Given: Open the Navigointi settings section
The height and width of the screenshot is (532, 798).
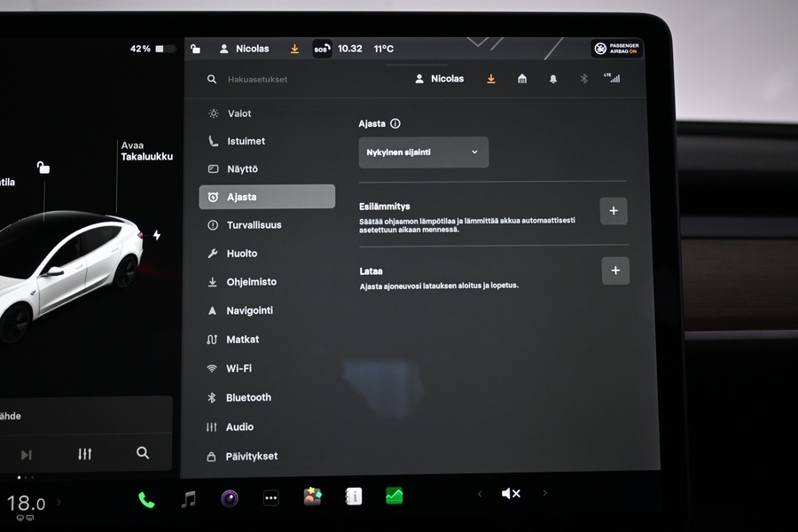Looking at the screenshot, I should [x=249, y=311].
